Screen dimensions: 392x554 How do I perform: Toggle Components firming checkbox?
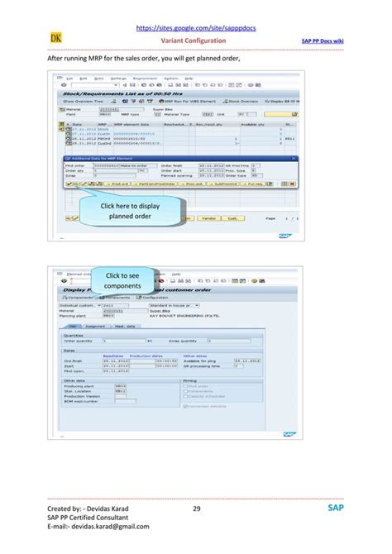click(x=185, y=391)
